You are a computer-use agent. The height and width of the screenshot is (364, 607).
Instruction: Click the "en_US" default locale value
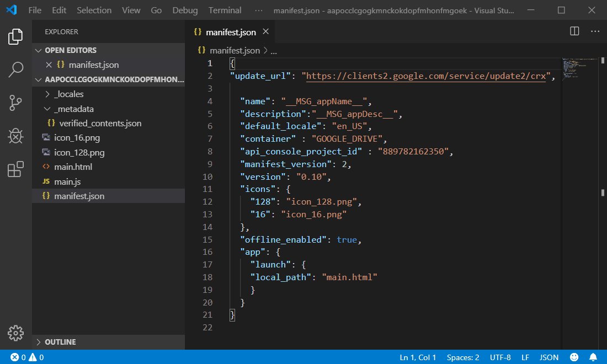tap(349, 126)
